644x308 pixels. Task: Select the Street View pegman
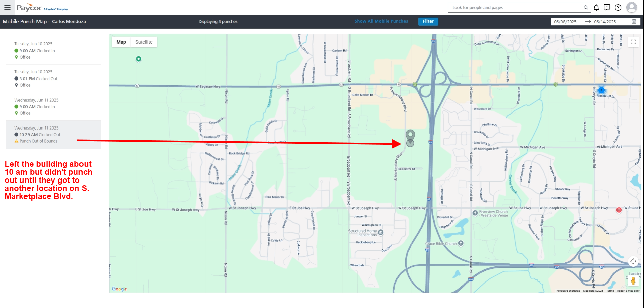coord(633,281)
